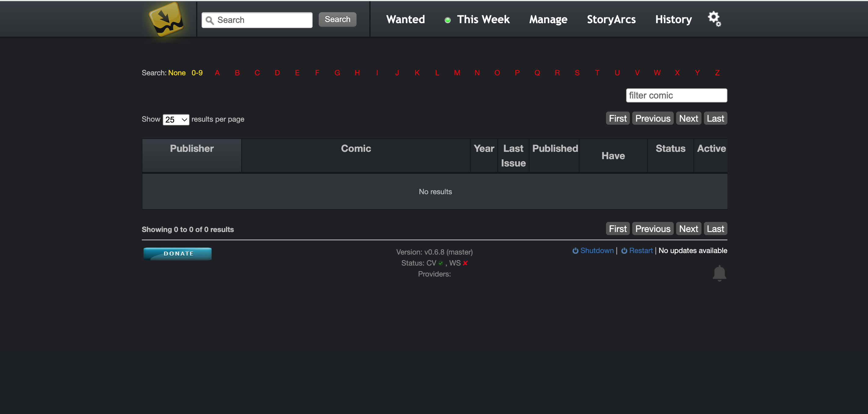Click the notification bell icon
This screenshot has height=414, width=868.
click(720, 273)
